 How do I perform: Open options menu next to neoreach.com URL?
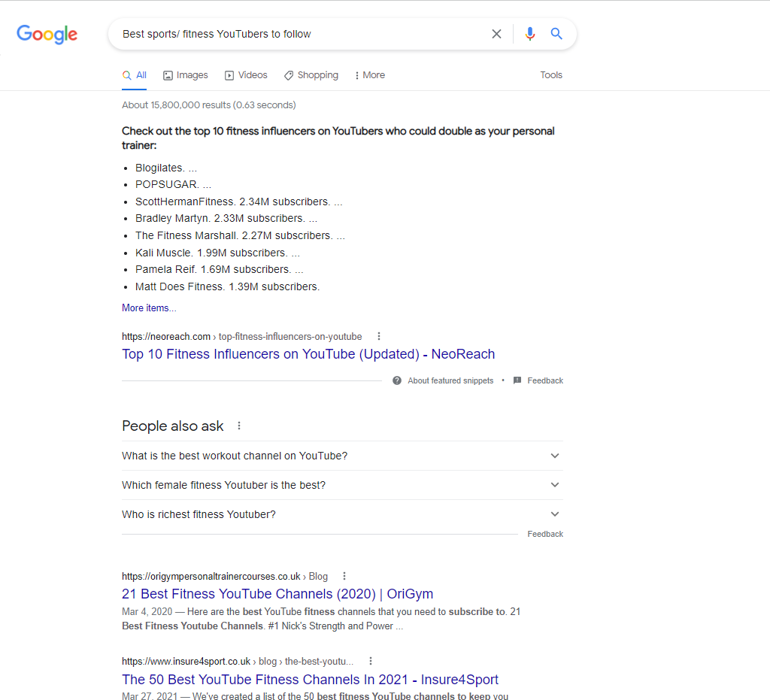point(379,336)
